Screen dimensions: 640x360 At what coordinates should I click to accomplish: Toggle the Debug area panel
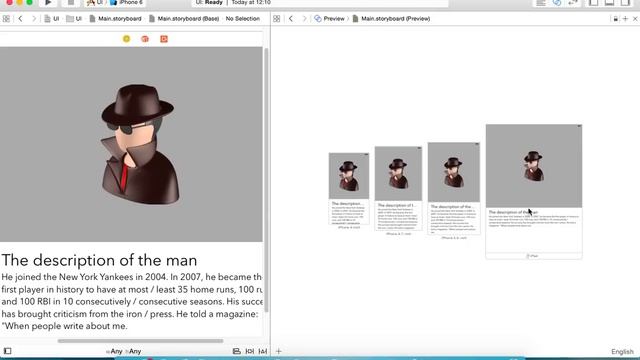(x=609, y=2)
